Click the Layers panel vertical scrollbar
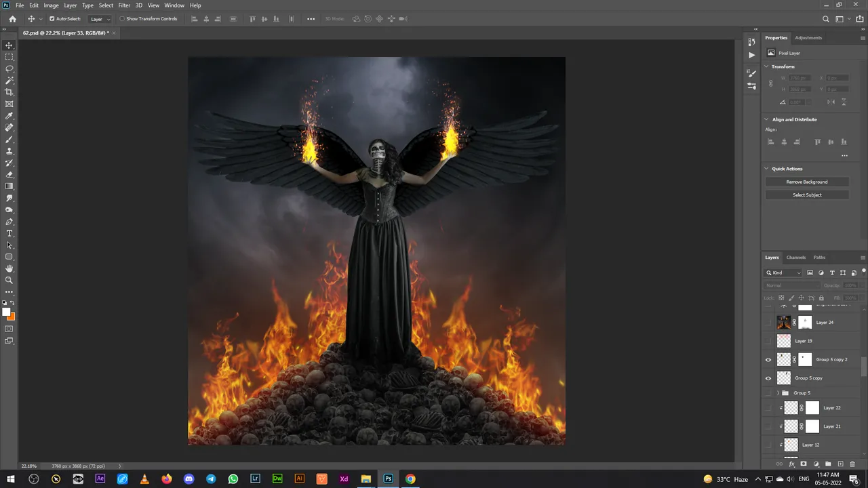The width and height of the screenshot is (868, 488). point(863,366)
